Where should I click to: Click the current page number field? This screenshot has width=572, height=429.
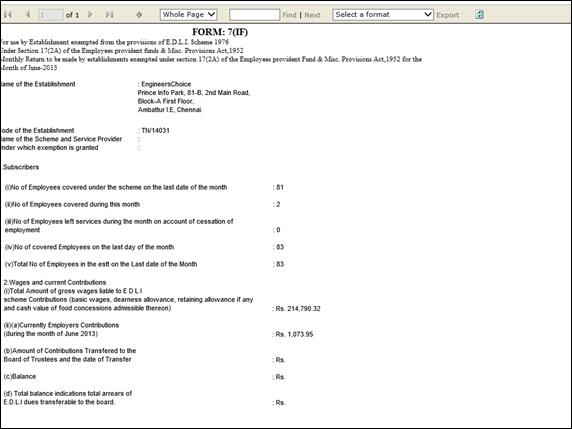tap(50, 15)
